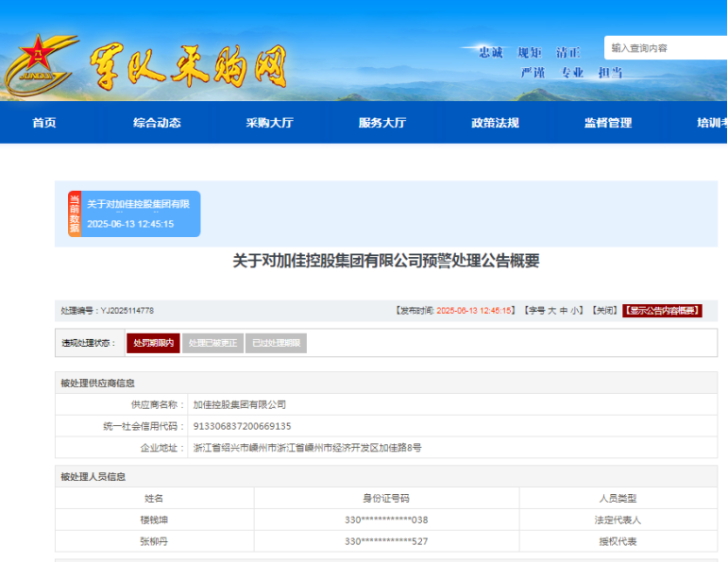The height and width of the screenshot is (563, 728).
Task: Click the 法定代表人 cell
Action: coord(618,520)
